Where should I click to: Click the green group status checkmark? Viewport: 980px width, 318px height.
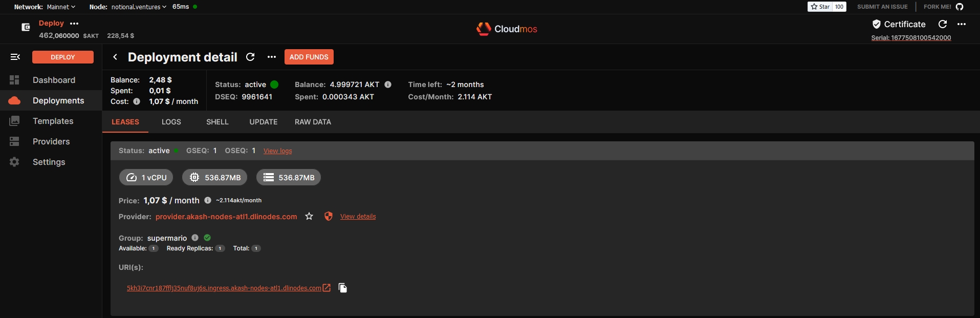(207, 238)
